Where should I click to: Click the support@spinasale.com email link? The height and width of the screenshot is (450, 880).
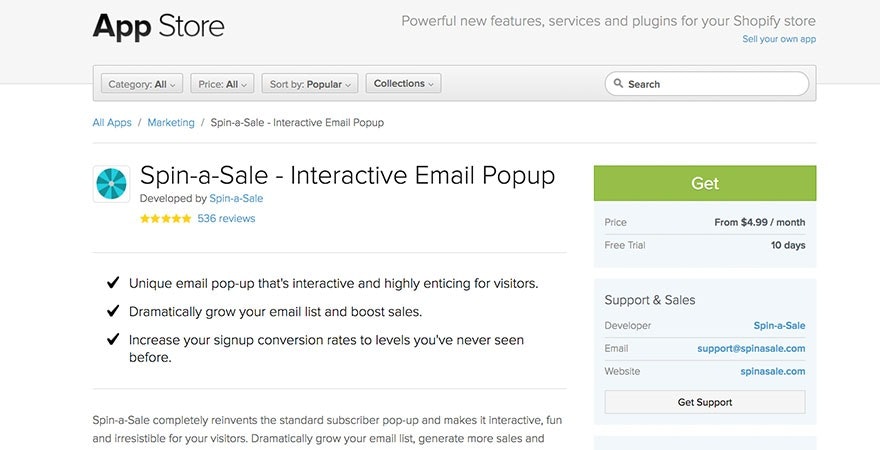751,348
